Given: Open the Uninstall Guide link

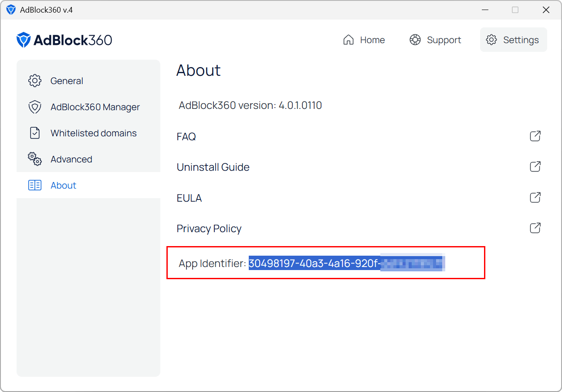Looking at the screenshot, I should [213, 167].
